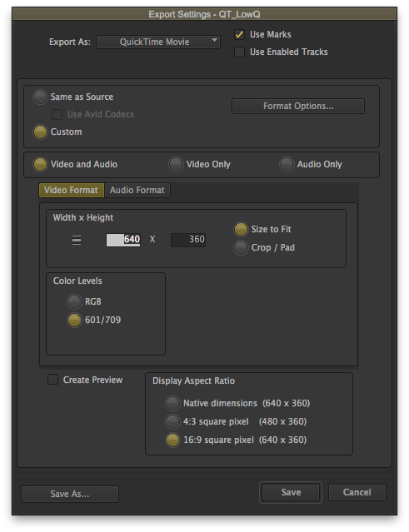Click the Save As button

70,494
